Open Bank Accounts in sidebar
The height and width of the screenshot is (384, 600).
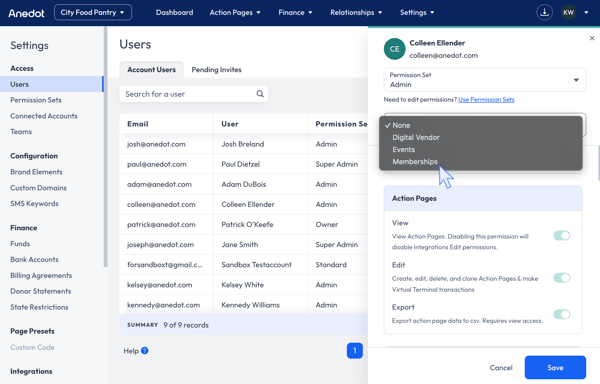[34, 259]
